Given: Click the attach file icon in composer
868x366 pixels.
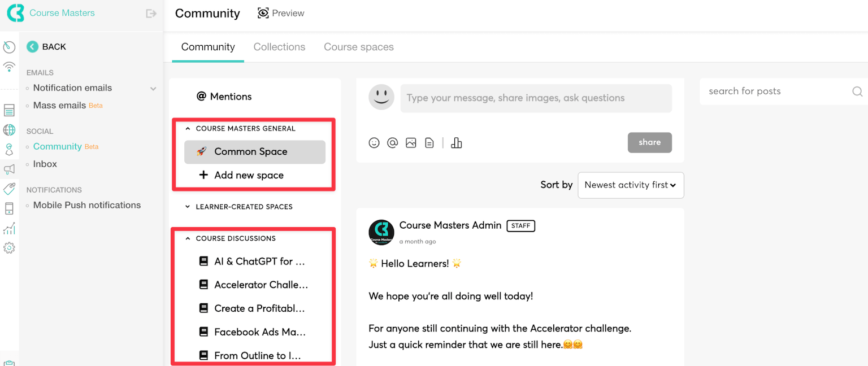Looking at the screenshot, I should coord(429,143).
